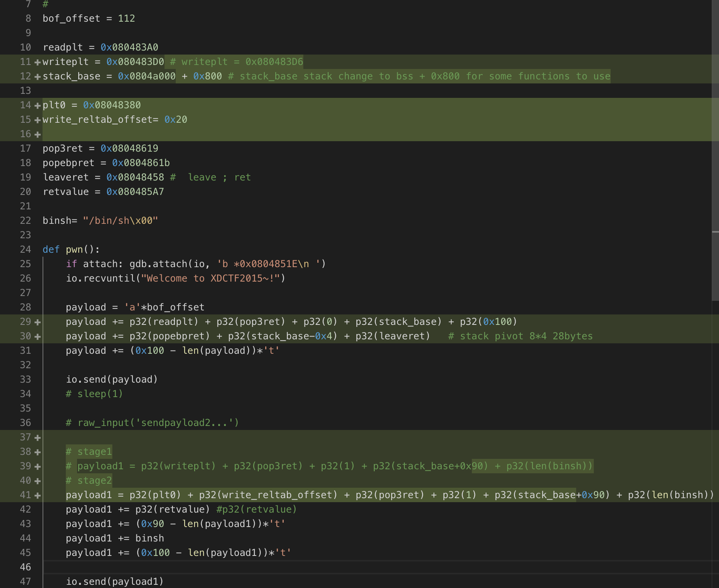Screen dimensions: 719x588
Task: Click the pop3ret address 0x08048619
Action: click(129, 148)
